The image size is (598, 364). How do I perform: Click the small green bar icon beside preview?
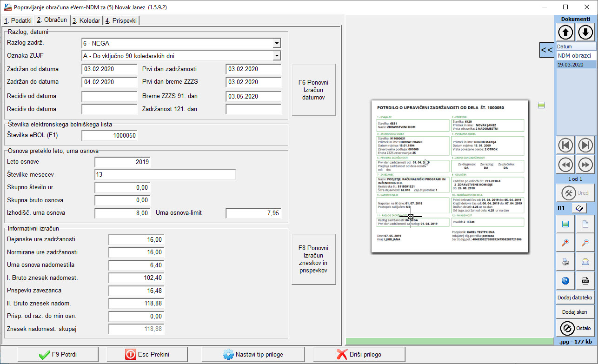pyautogui.click(x=541, y=106)
